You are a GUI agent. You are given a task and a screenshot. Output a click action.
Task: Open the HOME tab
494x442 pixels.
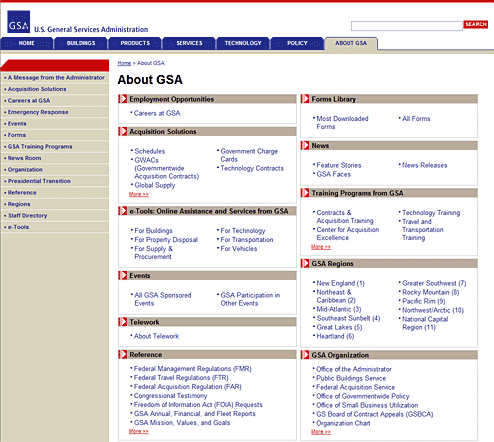(x=27, y=43)
